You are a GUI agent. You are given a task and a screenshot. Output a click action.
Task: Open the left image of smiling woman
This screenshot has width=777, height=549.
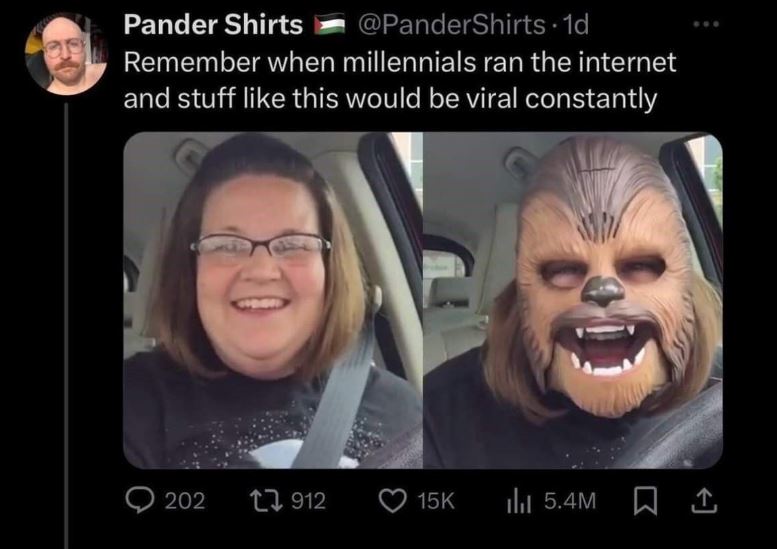(x=273, y=300)
